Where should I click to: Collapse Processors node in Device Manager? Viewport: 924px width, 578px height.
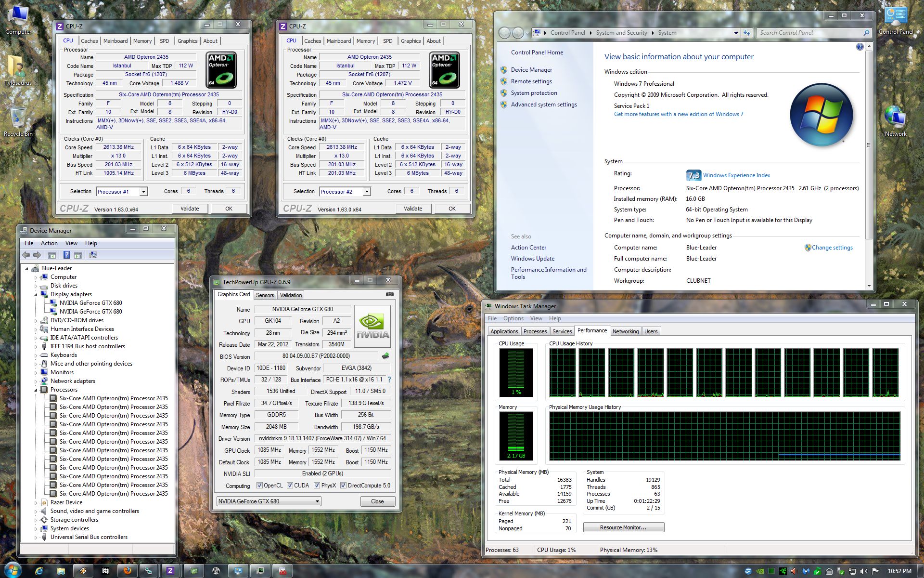tap(36, 390)
